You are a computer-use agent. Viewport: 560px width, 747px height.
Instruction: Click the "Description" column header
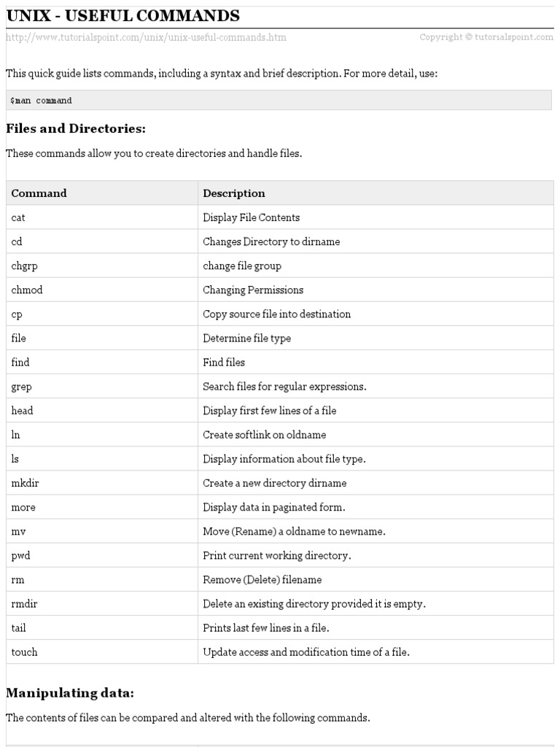(x=234, y=193)
